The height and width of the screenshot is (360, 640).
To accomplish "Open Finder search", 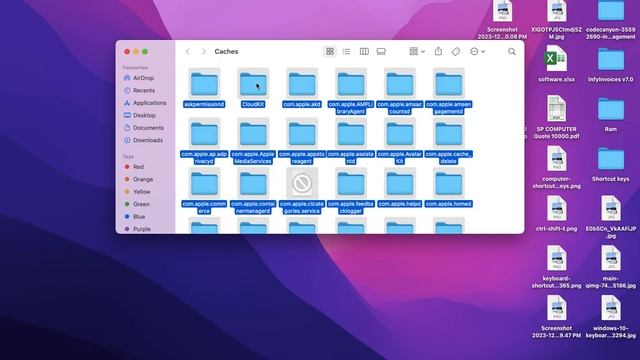I will [x=512, y=52].
